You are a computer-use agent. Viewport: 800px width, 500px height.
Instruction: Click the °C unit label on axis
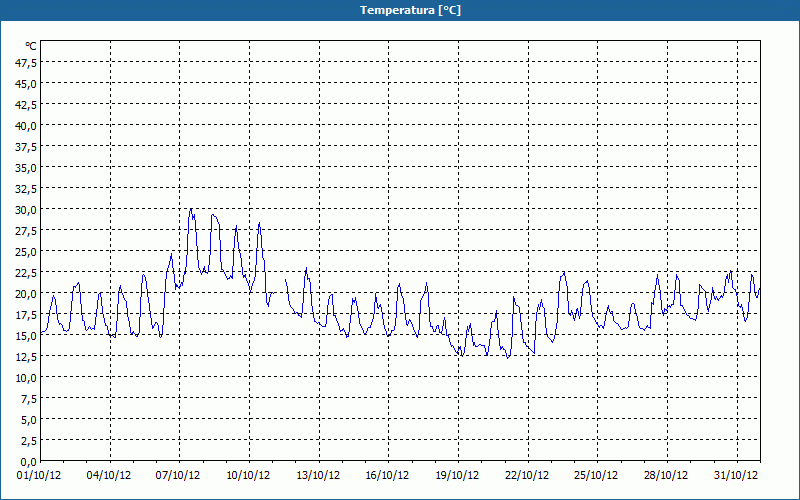(31, 46)
